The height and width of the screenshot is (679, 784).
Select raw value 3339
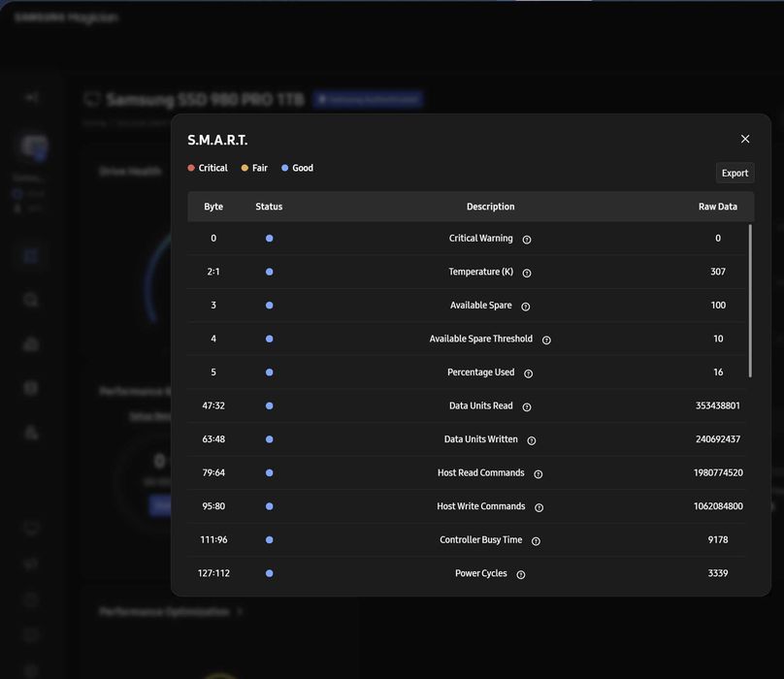(x=718, y=573)
